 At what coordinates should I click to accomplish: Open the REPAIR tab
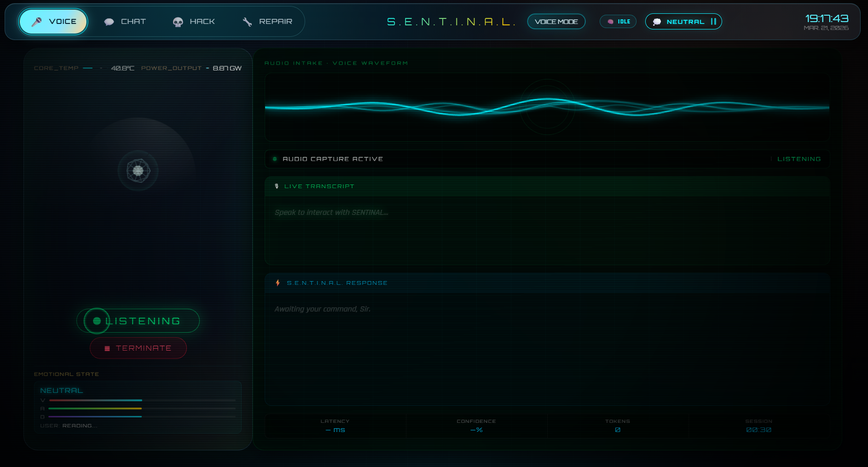point(267,21)
